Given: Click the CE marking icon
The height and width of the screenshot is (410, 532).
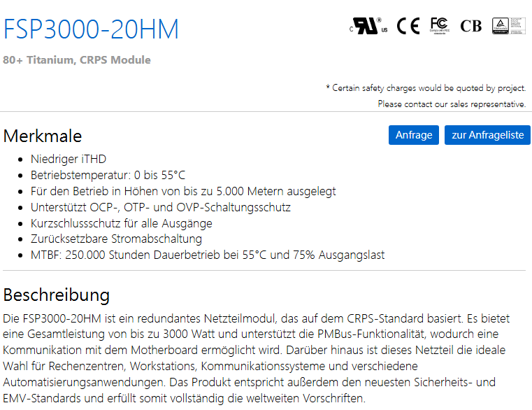Looking at the screenshot, I should click(x=408, y=26).
